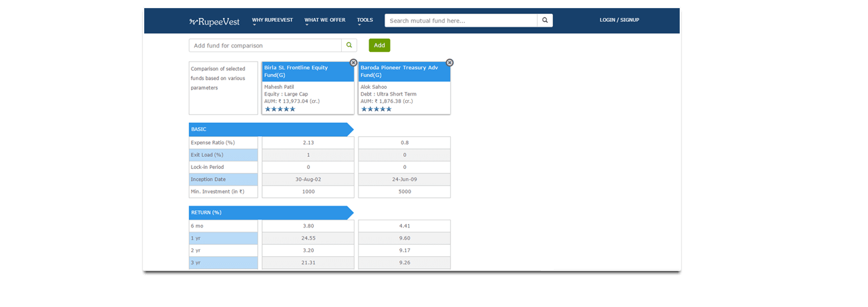This screenshot has width=868, height=307.
Task: Click 3 yr return value 21.31
Action: click(308, 263)
